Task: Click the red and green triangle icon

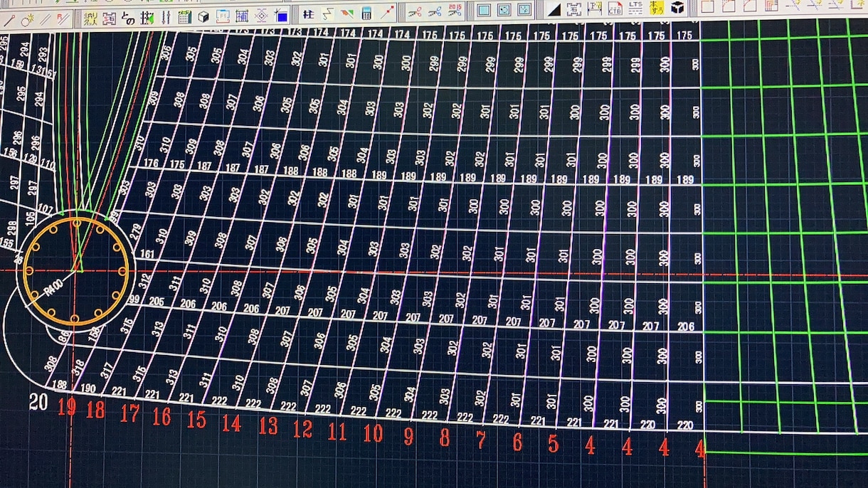Action: click(x=346, y=14)
